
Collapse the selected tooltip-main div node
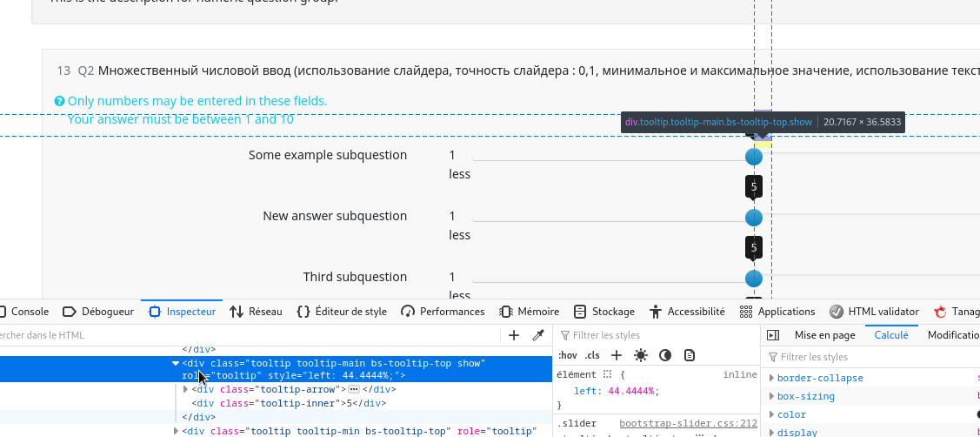coord(176,364)
